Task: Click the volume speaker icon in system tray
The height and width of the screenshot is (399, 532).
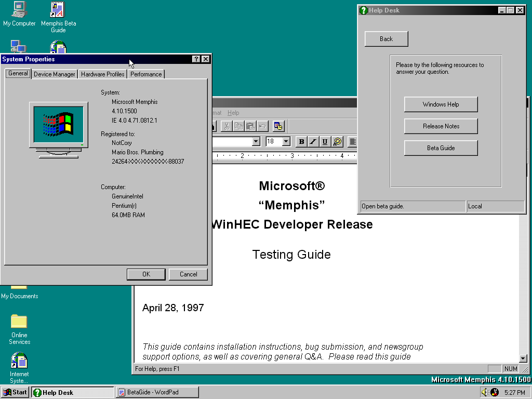Action: click(x=484, y=392)
